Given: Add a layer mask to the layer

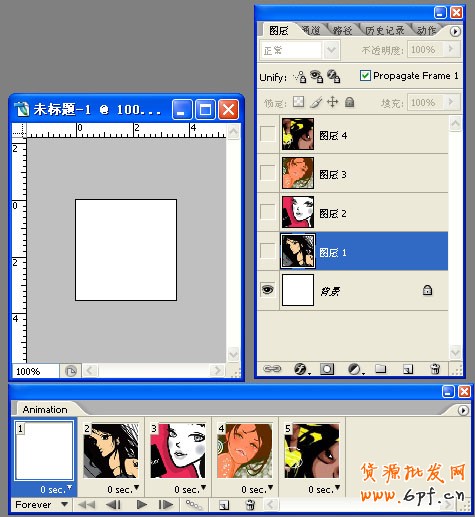Looking at the screenshot, I should tap(327, 369).
